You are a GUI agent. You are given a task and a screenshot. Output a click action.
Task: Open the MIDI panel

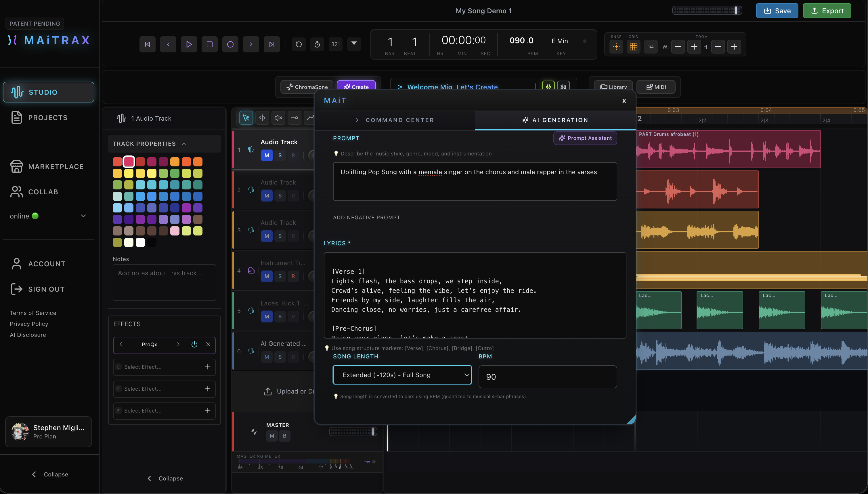click(656, 87)
